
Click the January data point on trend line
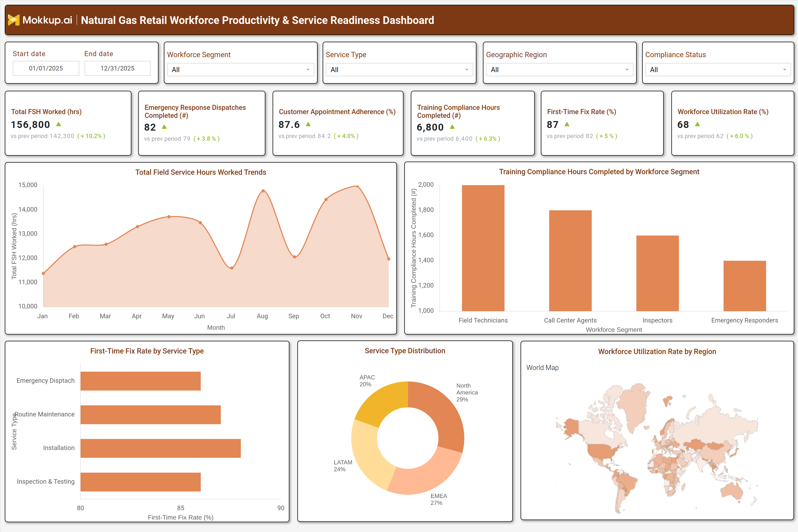point(43,273)
